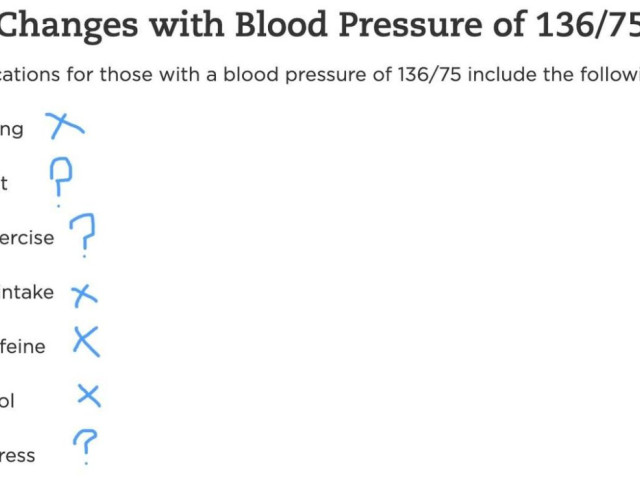Image resolution: width=640 pixels, height=480 pixels.
Task: Click the list item ending in "ercise"
Action: tap(27, 239)
